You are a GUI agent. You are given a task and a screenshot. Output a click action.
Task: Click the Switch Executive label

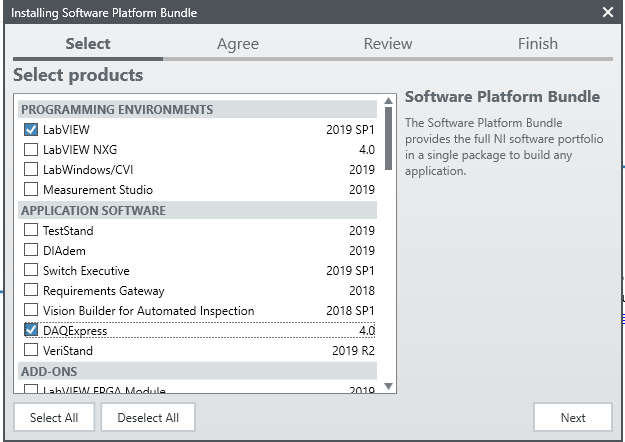point(86,271)
